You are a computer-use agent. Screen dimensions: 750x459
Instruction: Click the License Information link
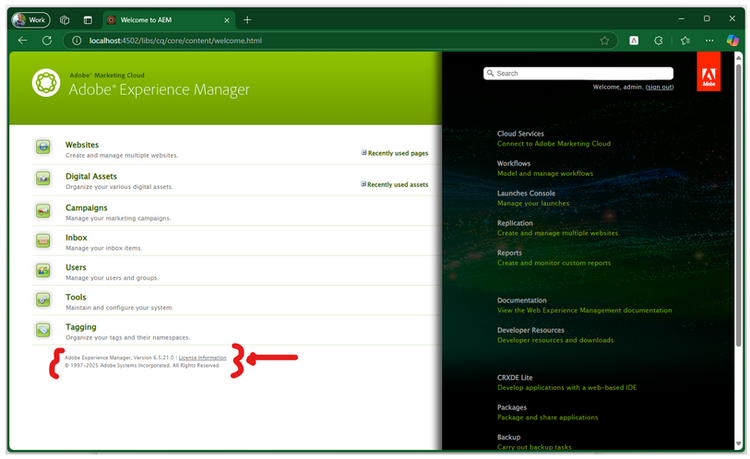(x=202, y=358)
